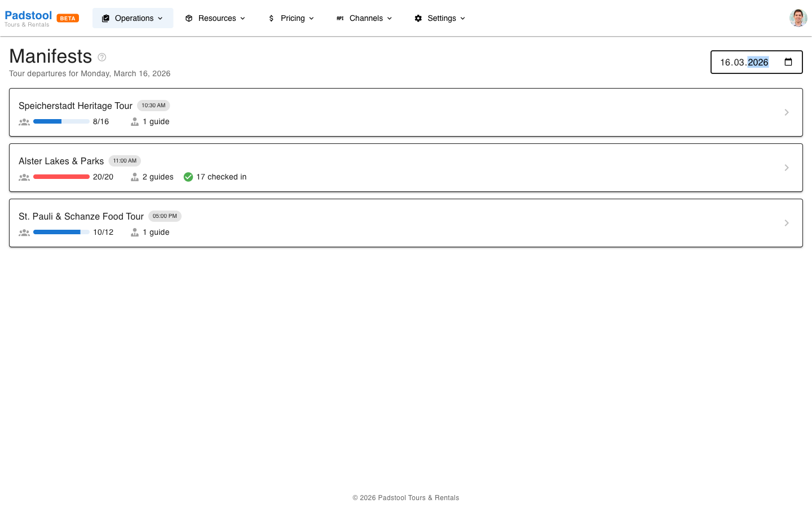Click the Resources cube icon

pyautogui.click(x=189, y=18)
